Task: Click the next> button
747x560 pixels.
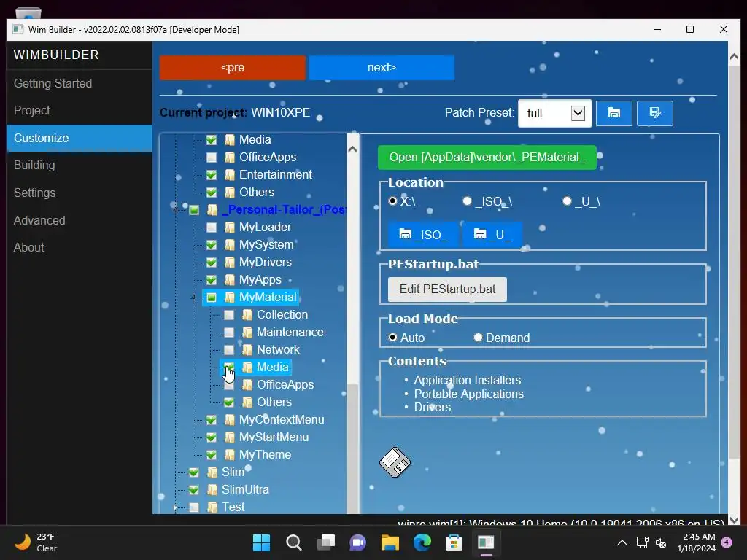Action: pyautogui.click(x=382, y=68)
